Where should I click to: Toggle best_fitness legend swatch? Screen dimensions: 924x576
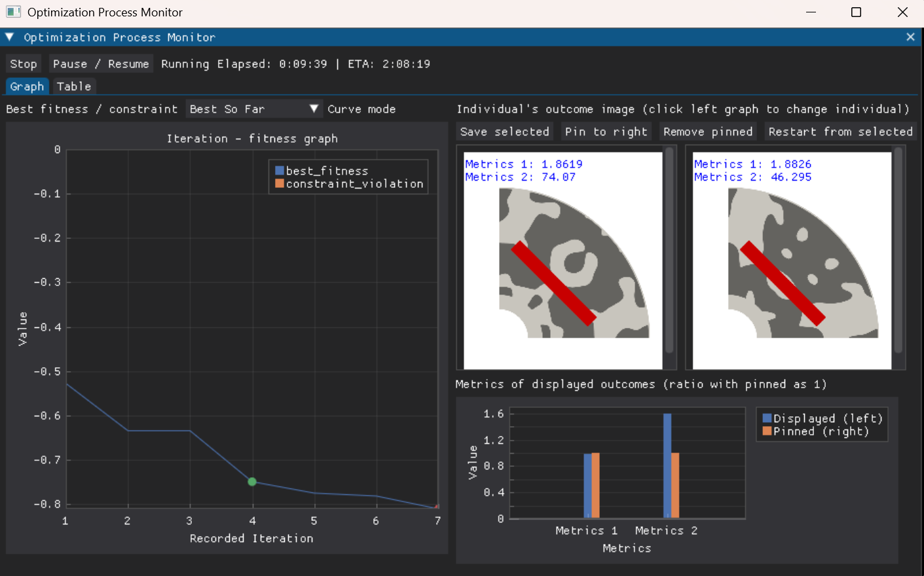click(x=280, y=171)
